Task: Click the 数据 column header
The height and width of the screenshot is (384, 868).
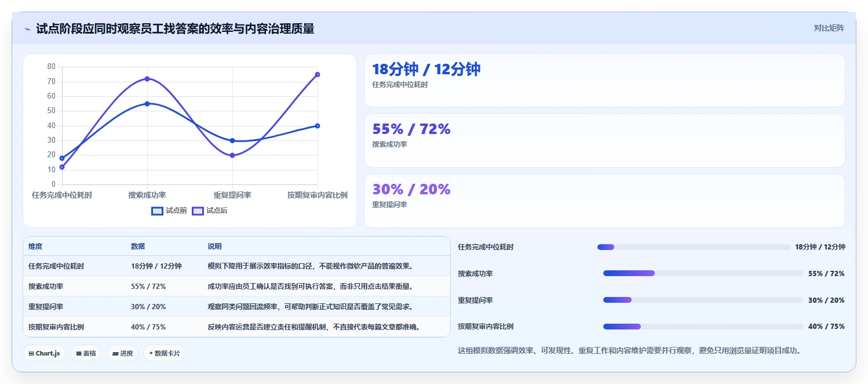Action: point(138,247)
